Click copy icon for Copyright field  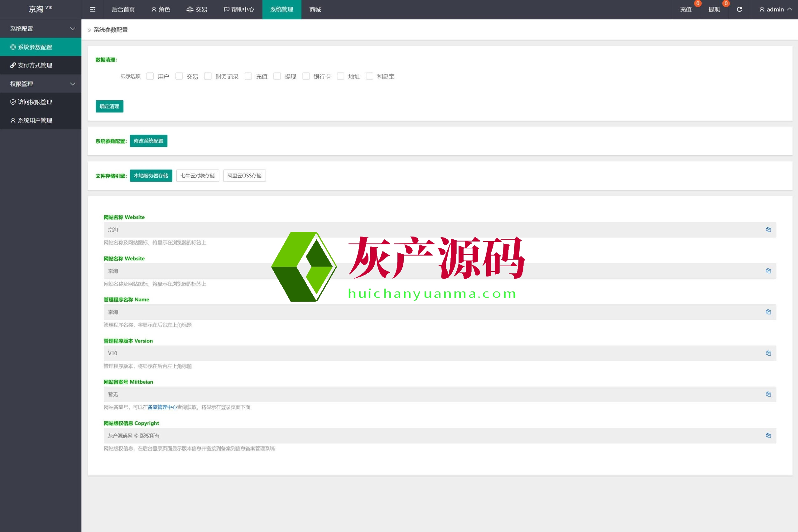pos(768,435)
